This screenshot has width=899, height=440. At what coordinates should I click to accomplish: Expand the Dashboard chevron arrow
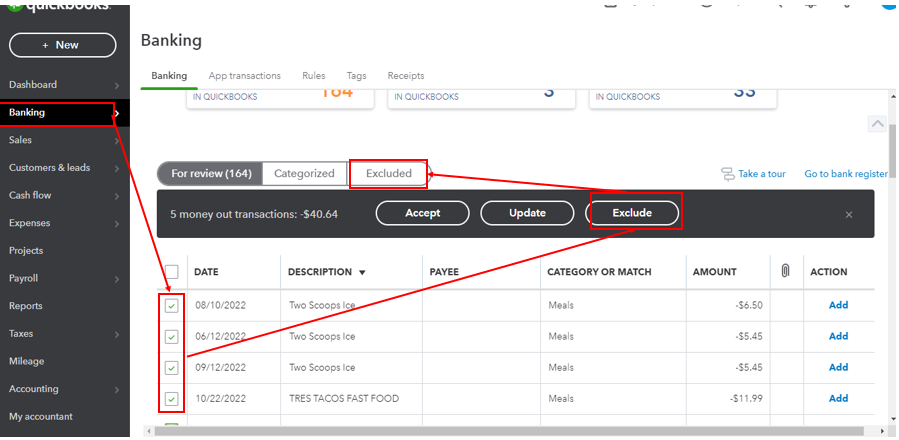click(x=116, y=85)
